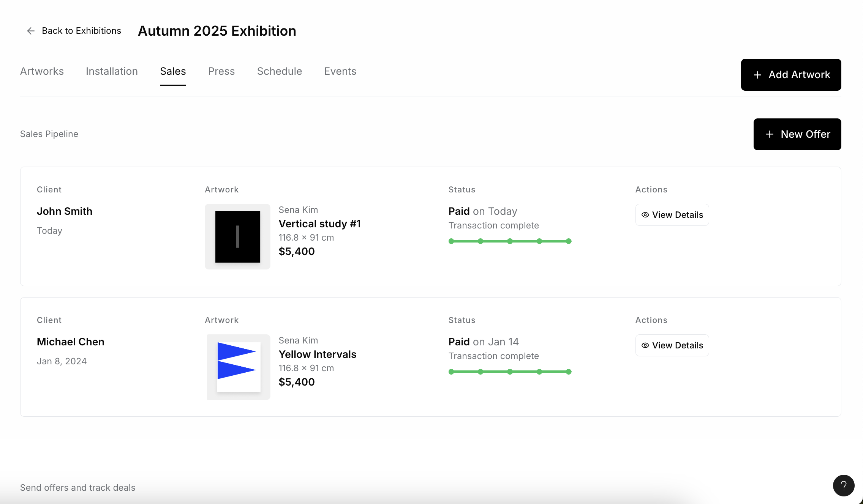
Task: Click the eye icon on John Smith's View Details
Action: [x=645, y=214]
